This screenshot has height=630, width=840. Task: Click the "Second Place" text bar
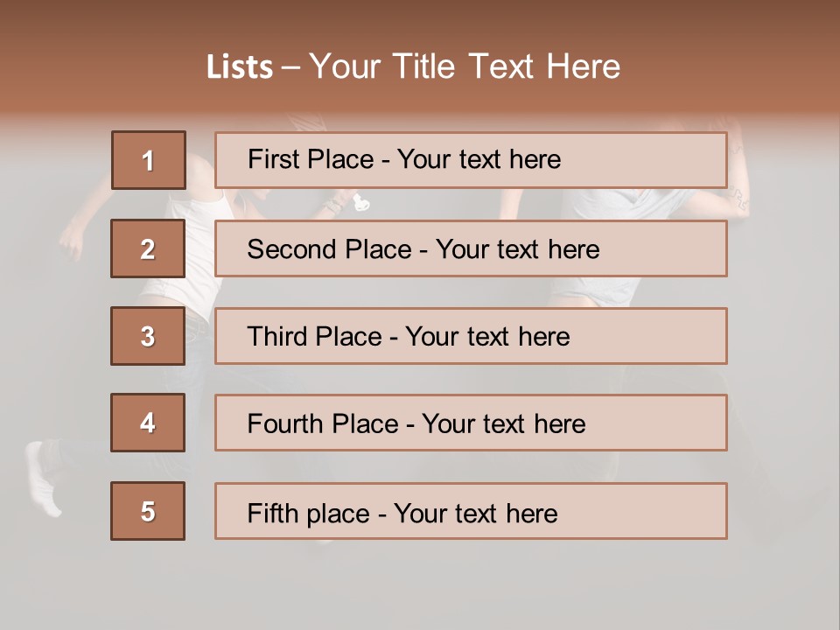click(x=471, y=248)
